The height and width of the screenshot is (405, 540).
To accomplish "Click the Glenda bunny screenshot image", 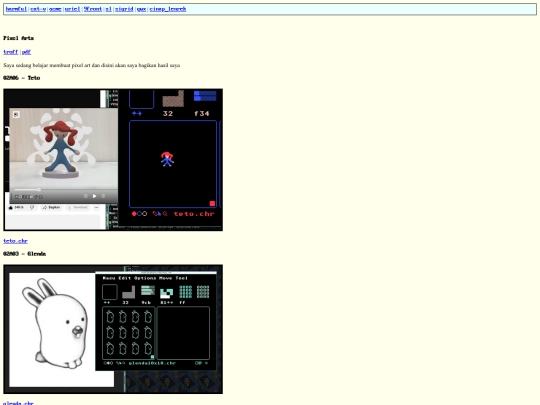I will click(x=113, y=329).
